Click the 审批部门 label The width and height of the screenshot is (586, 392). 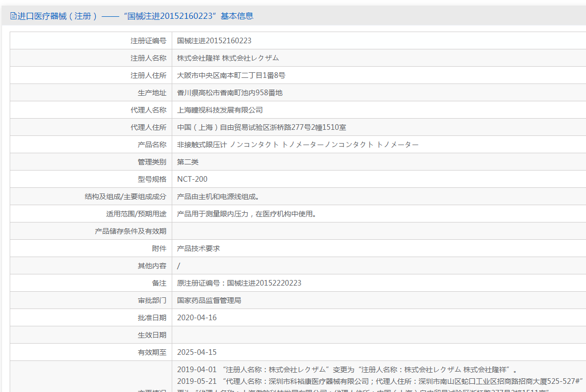152,300
